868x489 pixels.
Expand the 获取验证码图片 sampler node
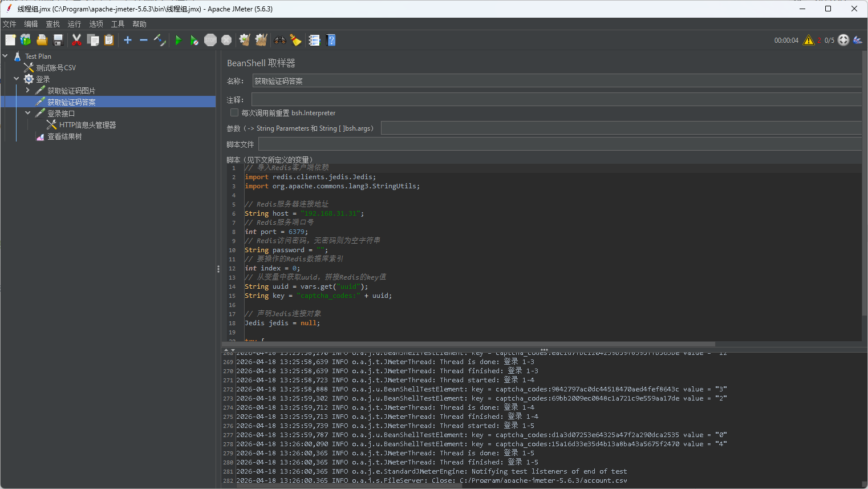pos(28,90)
